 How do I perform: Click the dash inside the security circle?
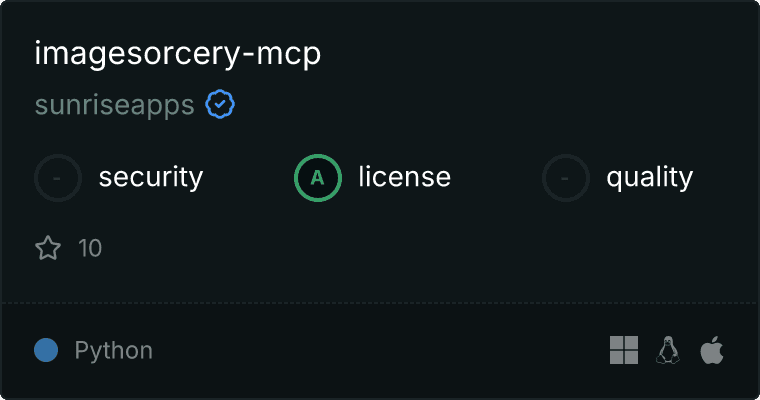[x=57, y=178]
